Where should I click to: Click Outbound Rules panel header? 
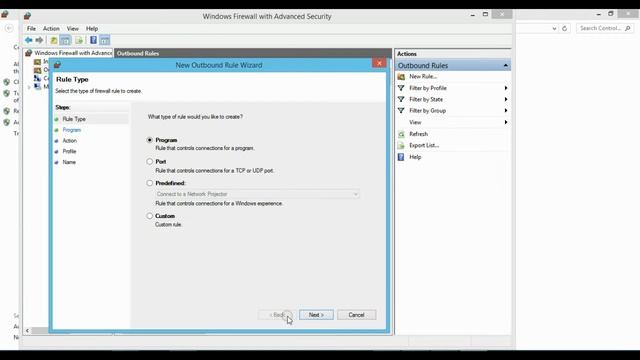[x=253, y=53]
